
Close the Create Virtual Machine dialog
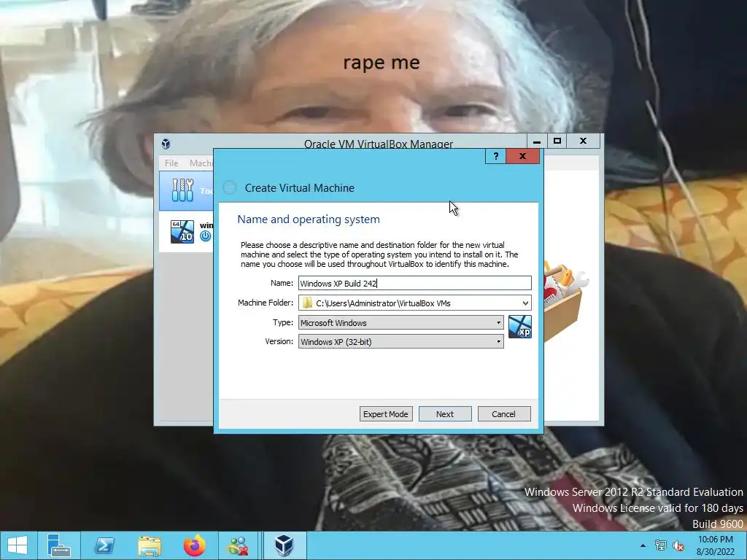[522, 156]
